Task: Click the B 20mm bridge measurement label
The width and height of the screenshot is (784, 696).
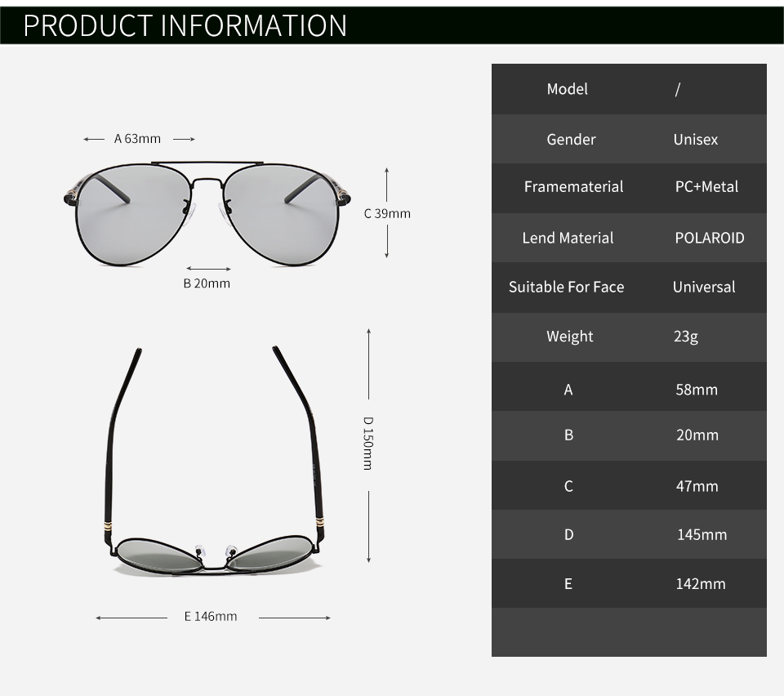Action: click(x=207, y=283)
